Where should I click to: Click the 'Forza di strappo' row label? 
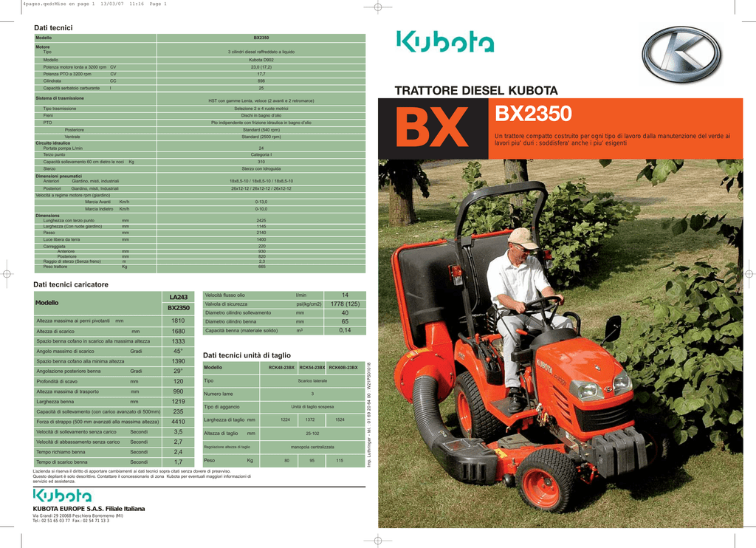[97, 422]
